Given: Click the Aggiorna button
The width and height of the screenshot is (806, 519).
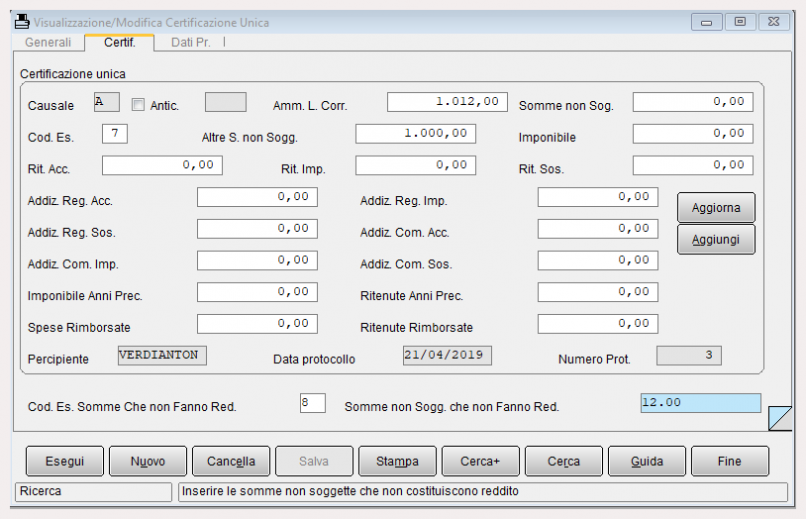Looking at the screenshot, I should (716, 208).
